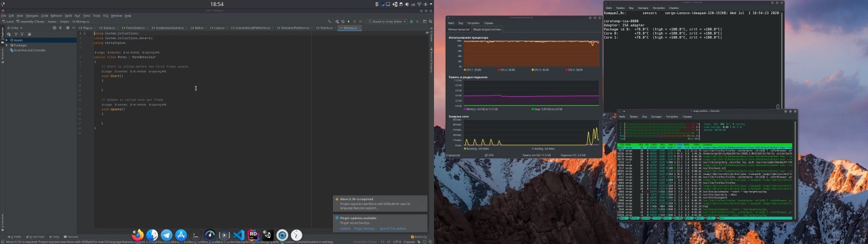Click the Assembly-CSharp breadcrumb

pos(31,22)
